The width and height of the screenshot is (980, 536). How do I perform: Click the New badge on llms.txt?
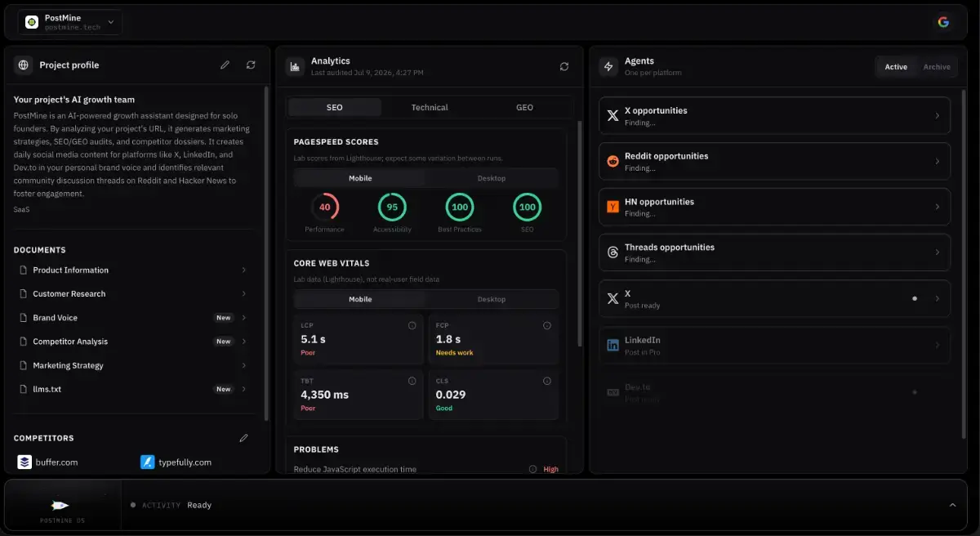coord(223,389)
